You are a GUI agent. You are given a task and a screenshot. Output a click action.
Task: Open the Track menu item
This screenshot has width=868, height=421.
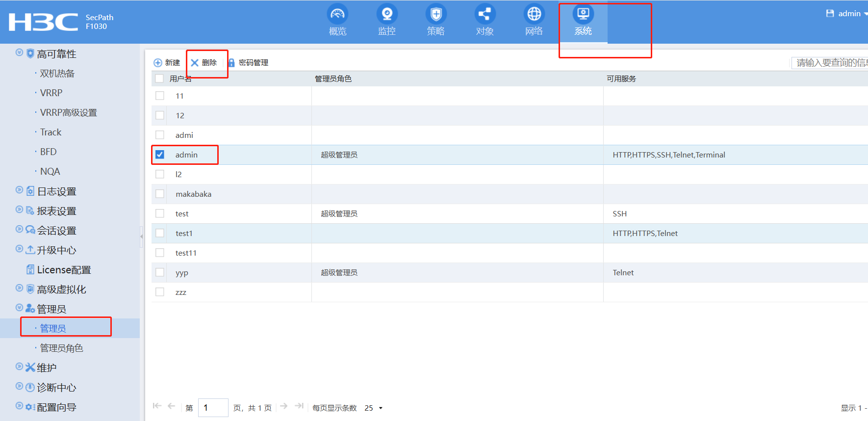coord(51,132)
